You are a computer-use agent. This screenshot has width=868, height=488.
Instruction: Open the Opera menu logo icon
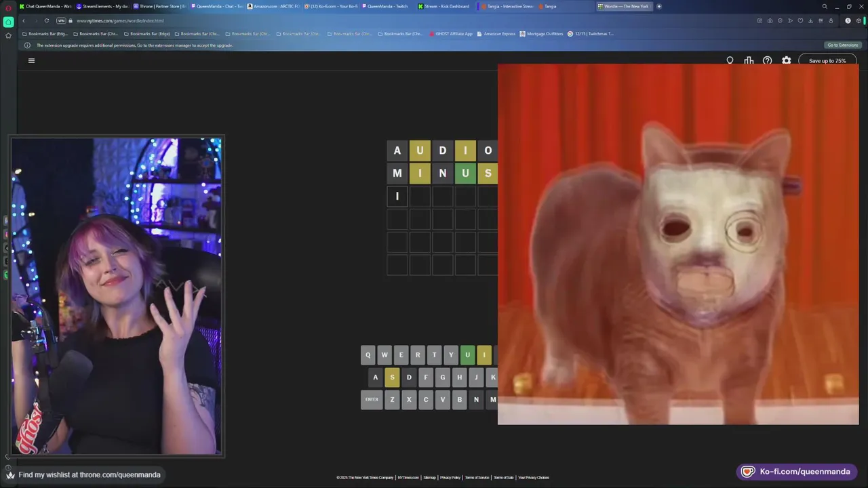[8, 7]
